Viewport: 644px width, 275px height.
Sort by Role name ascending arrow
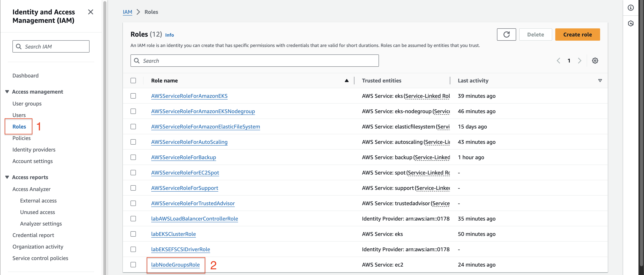tap(347, 81)
